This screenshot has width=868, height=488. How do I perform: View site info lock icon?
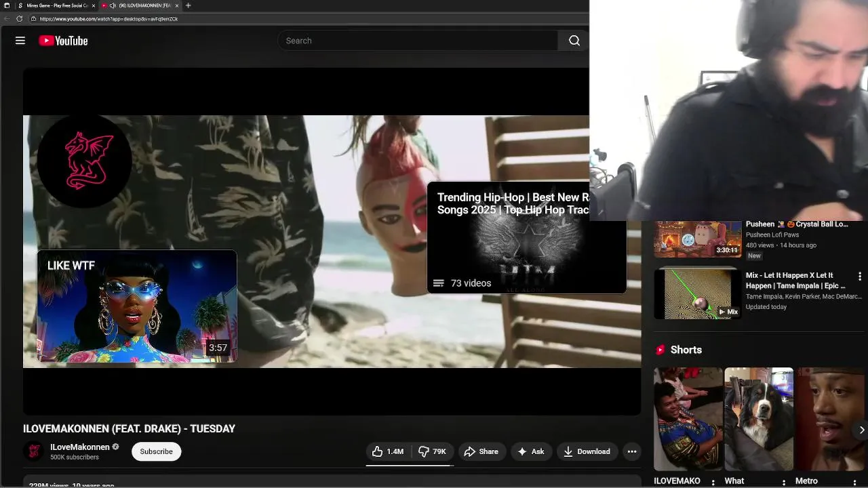[x=34, y=19]
